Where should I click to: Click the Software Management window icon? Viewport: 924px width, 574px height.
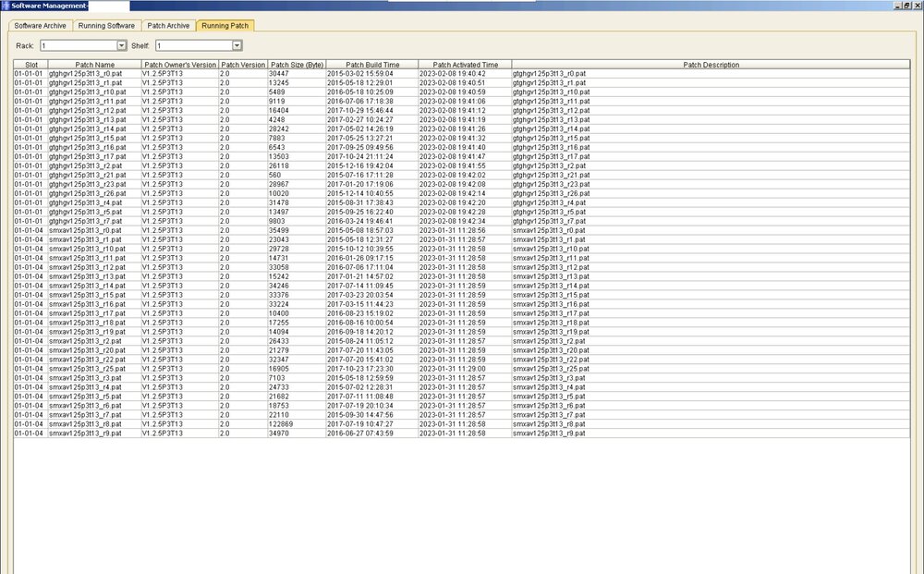tap(6, 6)
